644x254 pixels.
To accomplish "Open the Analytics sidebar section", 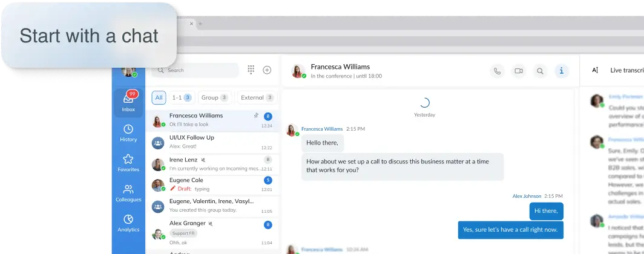I will click(x=128, y=223).
